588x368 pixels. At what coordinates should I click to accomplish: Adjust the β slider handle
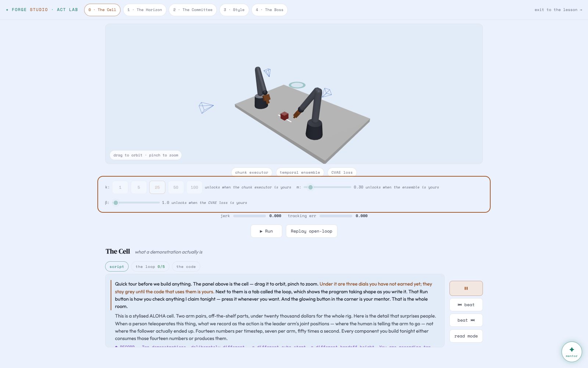click(116, 203)
